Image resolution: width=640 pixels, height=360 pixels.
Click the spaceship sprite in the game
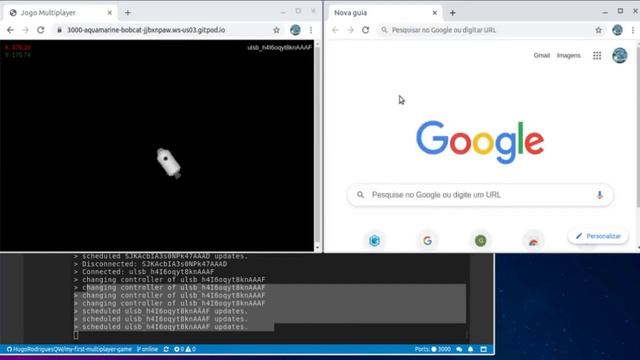point(169,163)
